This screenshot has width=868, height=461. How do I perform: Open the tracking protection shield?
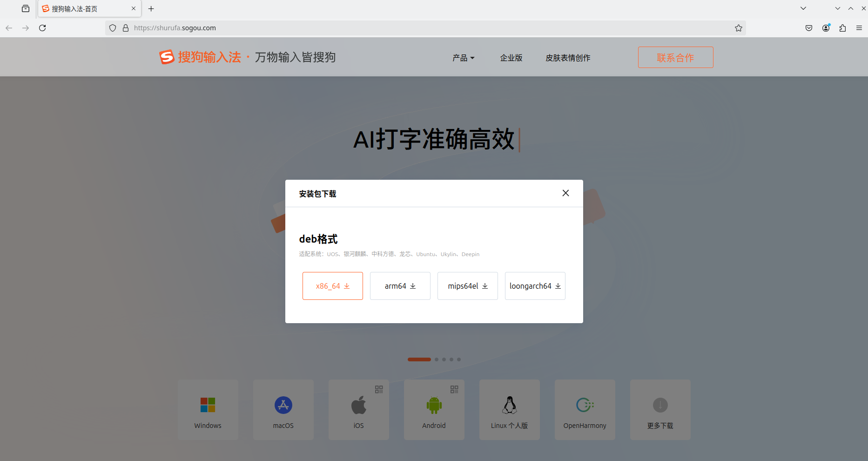coord(113,28)
